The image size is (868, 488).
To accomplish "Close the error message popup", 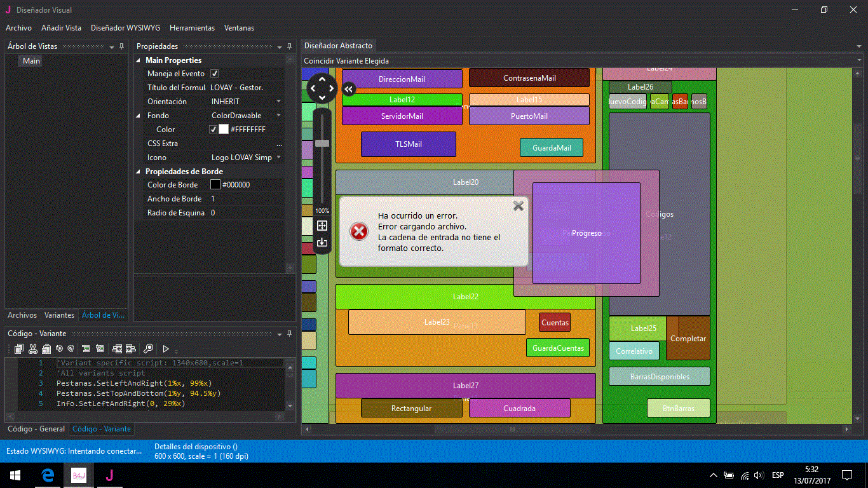I will point(519,205).
